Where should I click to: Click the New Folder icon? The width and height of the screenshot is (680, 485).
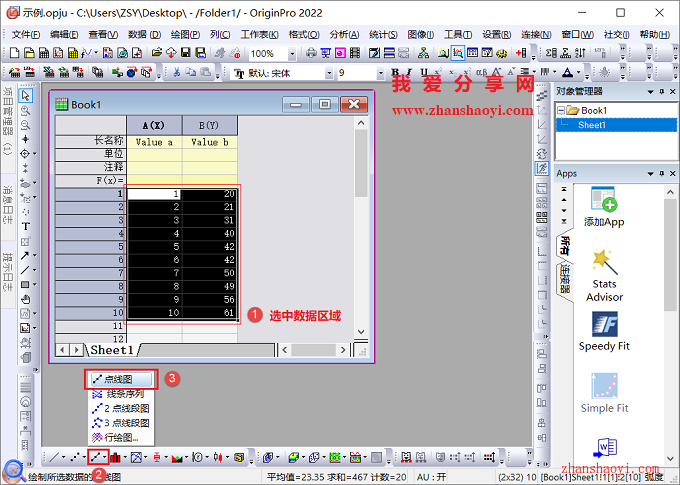pyautogui.click(x=29, y=53)
